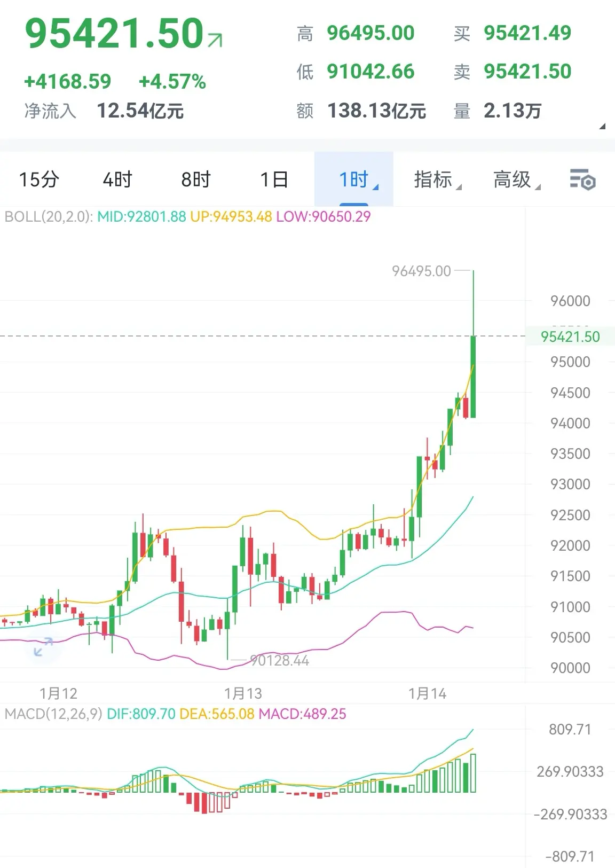Tap the 96495.00 chart high marker
The height and width of the screenshot is (868, 615).
pyautogui.click(x=421, y=271)
